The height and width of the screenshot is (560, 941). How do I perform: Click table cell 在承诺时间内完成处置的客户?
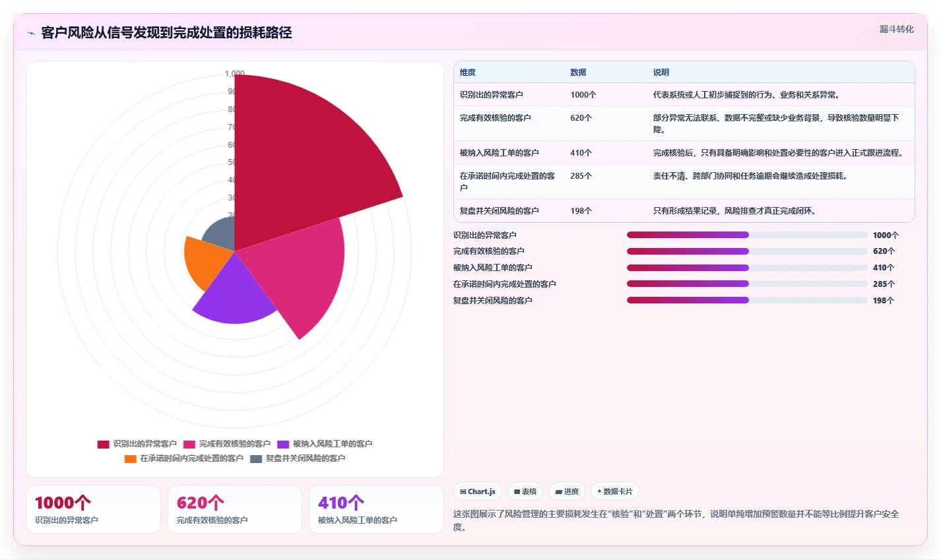tap(507, 182)
